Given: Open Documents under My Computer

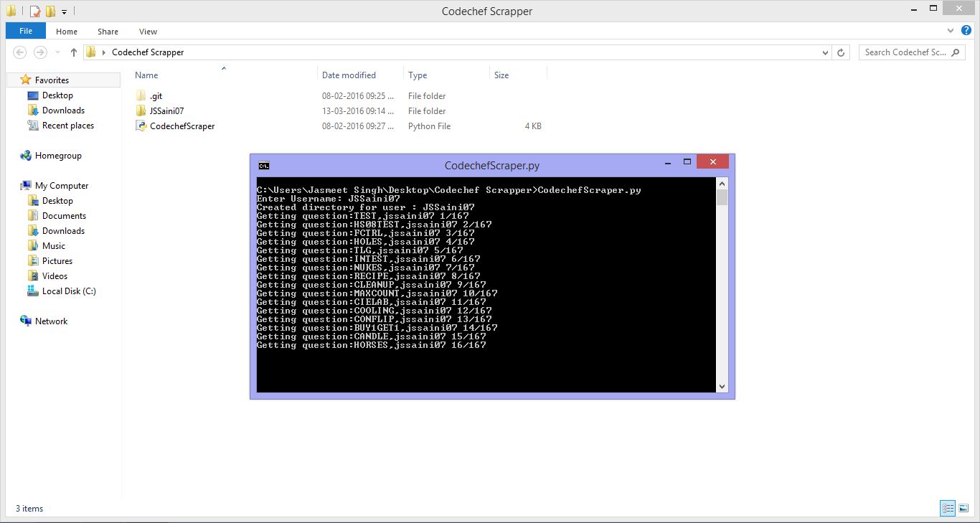Looking at the screenshot, I should tap(64, 216).
